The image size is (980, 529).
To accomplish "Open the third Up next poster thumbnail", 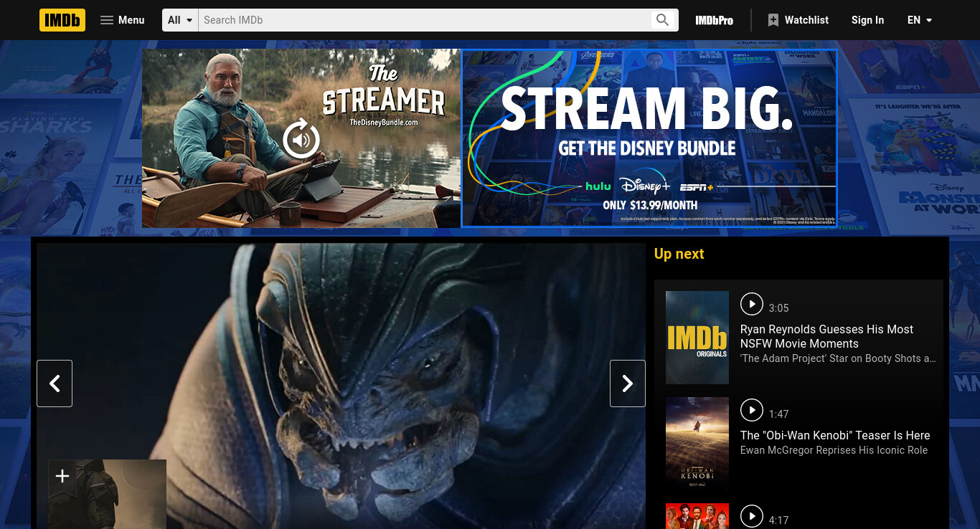I will [x=697, y=516].
